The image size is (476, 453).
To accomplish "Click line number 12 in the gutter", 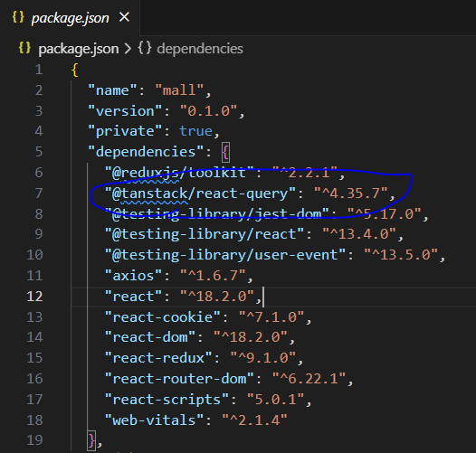I will (34, 297).
